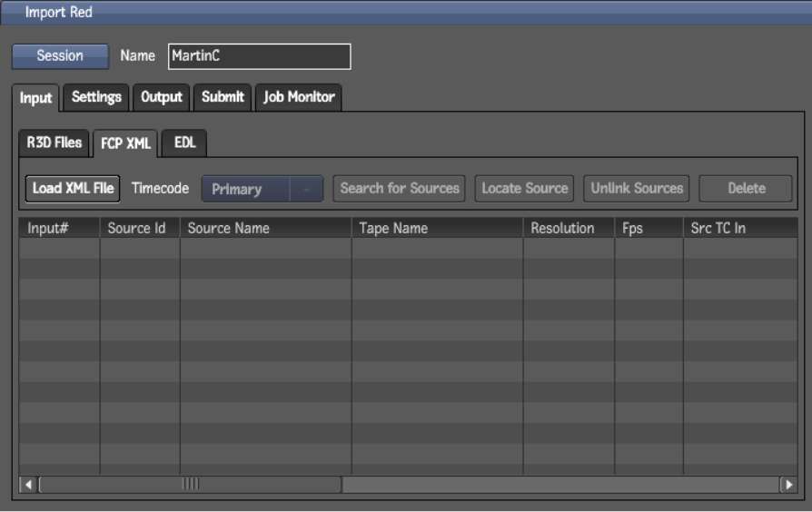Click the Source Name column header
The image size is (812, 512).
265,228
